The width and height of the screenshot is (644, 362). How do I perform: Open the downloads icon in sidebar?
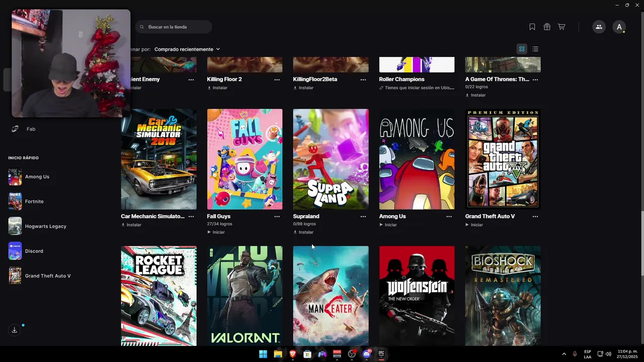(x=15, y=330)
